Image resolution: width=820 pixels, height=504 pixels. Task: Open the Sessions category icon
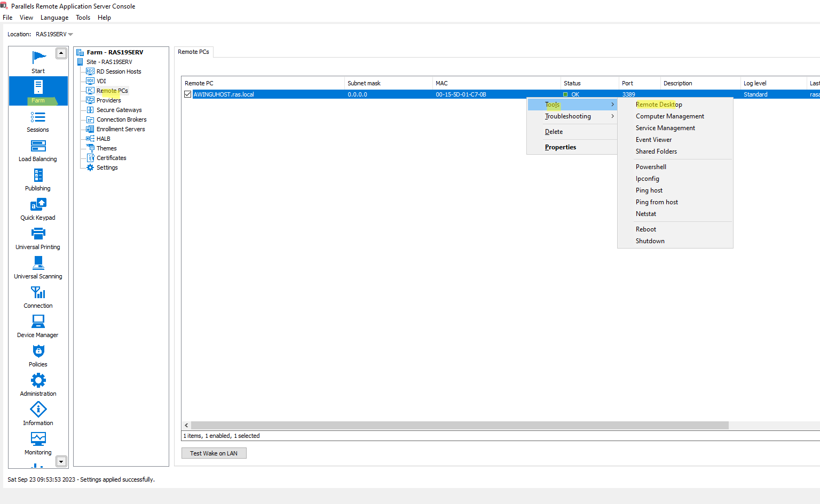pos(38,117)
